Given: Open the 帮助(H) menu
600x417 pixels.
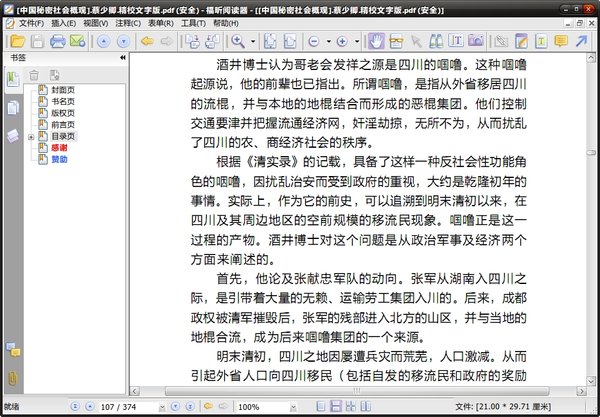Looking at the screenshot, I should click(226, 24).
